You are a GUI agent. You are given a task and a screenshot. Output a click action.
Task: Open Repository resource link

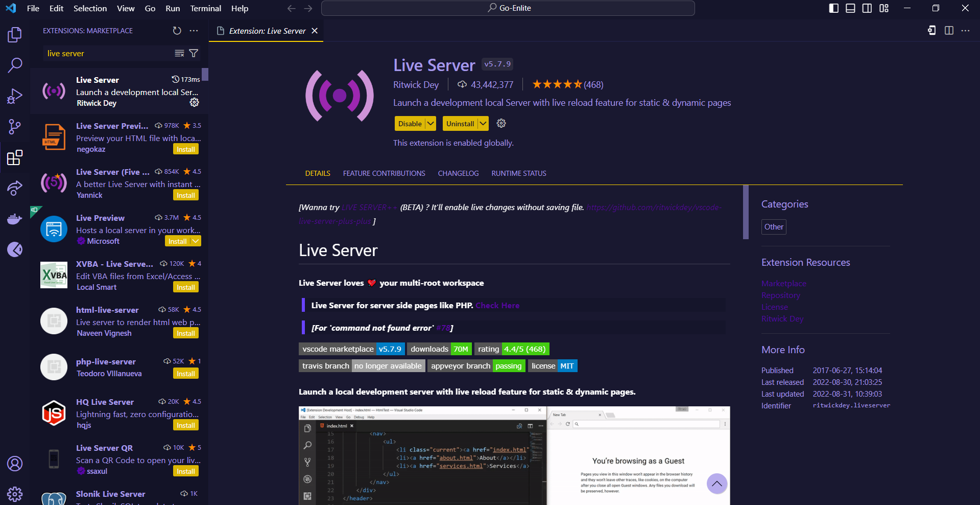[x=781, y=295]
